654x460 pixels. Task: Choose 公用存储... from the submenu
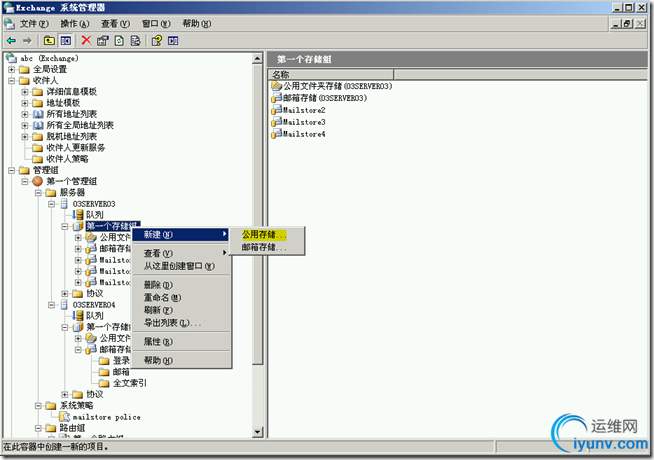(267, 235)
